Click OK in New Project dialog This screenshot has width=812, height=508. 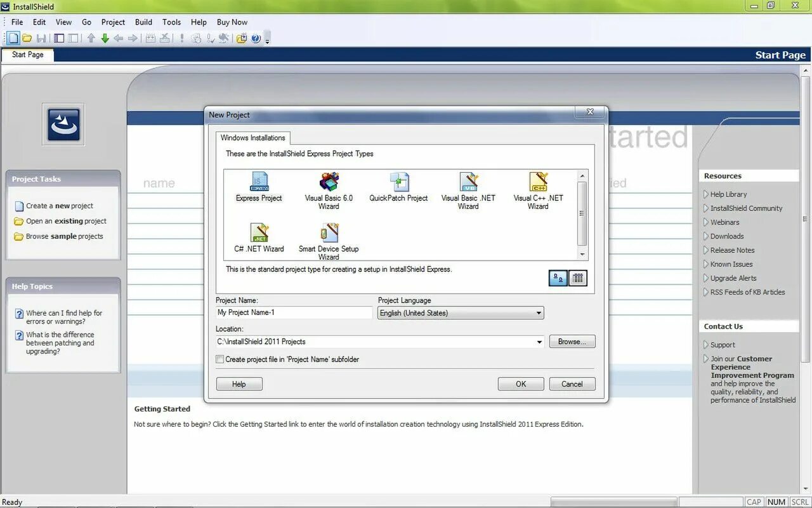[x=521, y=384]
